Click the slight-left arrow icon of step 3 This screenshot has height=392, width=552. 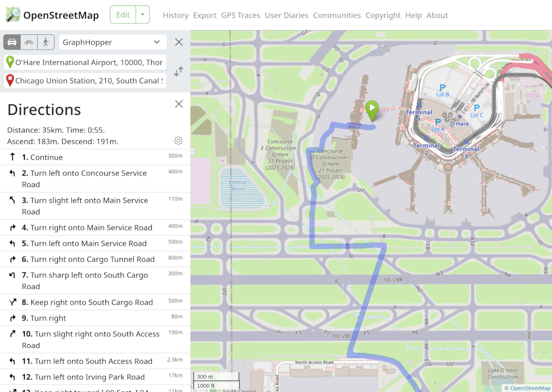13,200
